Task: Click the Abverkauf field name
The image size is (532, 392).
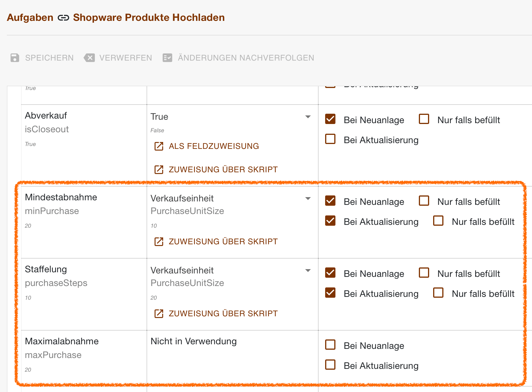Action: [x=46, y=115]
